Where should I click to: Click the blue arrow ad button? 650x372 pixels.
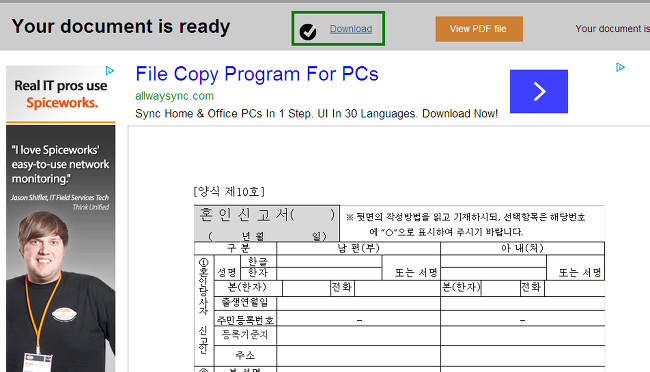(538, 91)
